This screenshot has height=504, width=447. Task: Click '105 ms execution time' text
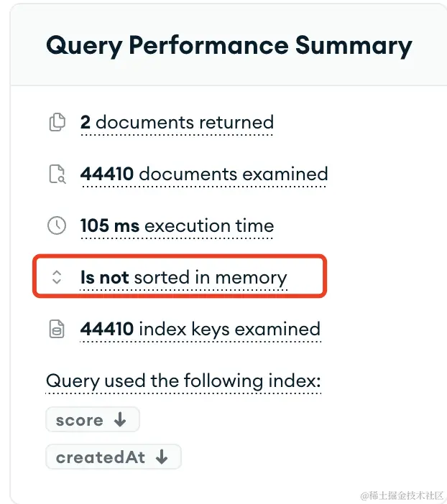pos(177,225)
